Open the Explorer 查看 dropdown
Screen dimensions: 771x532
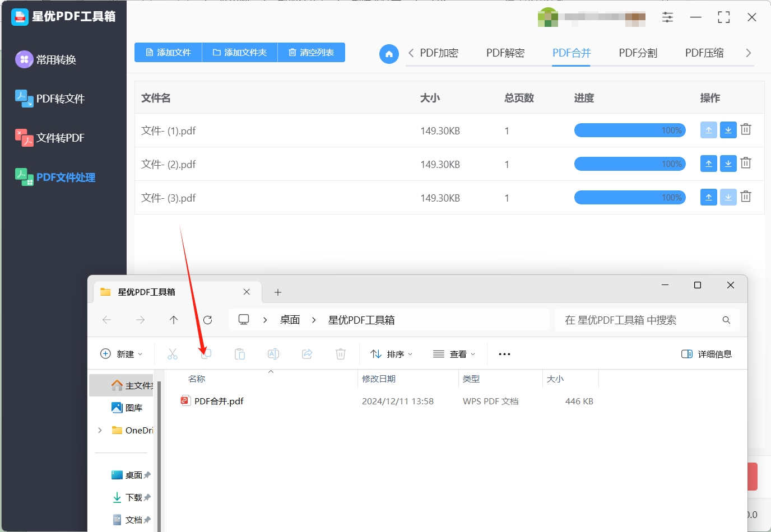pos(454,354)
